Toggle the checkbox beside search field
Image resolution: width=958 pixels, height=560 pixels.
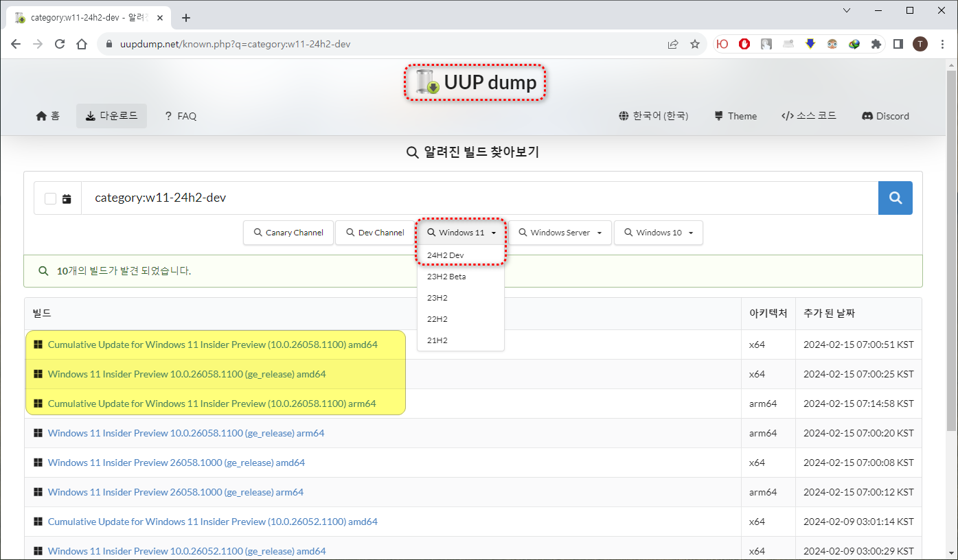(50, 199)
